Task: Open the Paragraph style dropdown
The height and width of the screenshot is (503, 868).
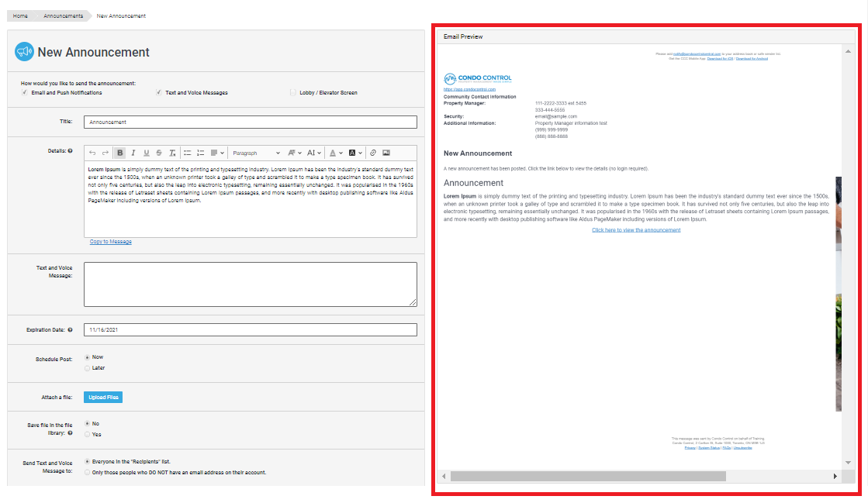Action: tap(256, 153)
